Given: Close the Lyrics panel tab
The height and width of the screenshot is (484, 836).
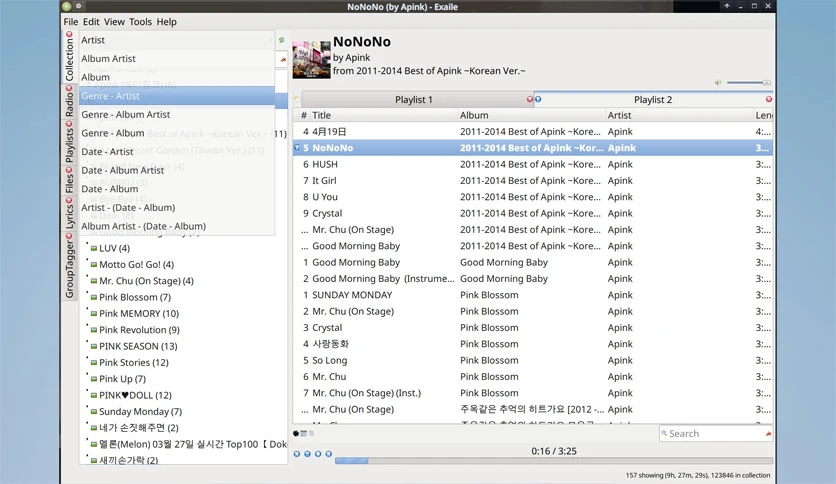Looking at the screenshot, I should [x=69, y=200].
